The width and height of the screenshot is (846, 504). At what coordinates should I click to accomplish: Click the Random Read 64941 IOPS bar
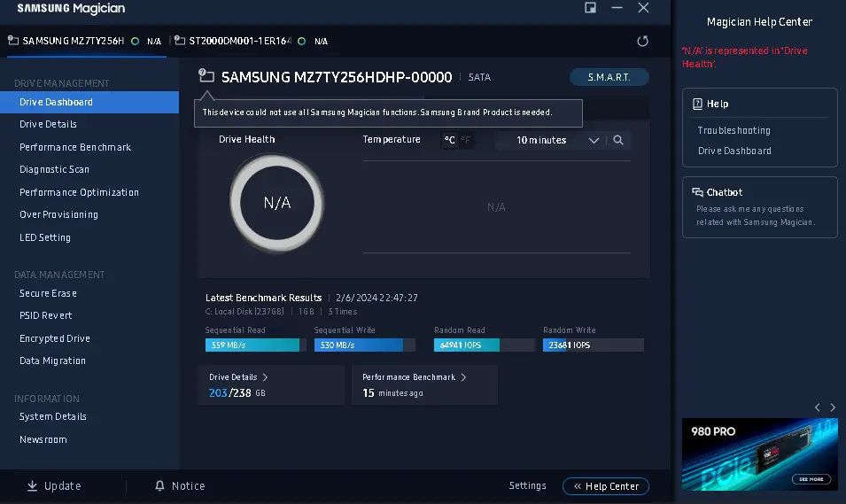485,345
